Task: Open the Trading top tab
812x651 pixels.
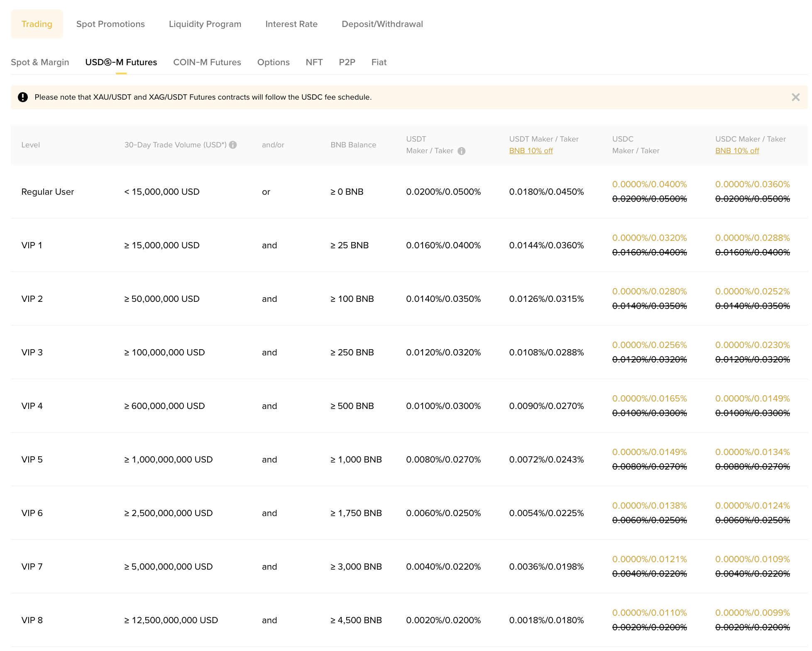Action: 37,24
